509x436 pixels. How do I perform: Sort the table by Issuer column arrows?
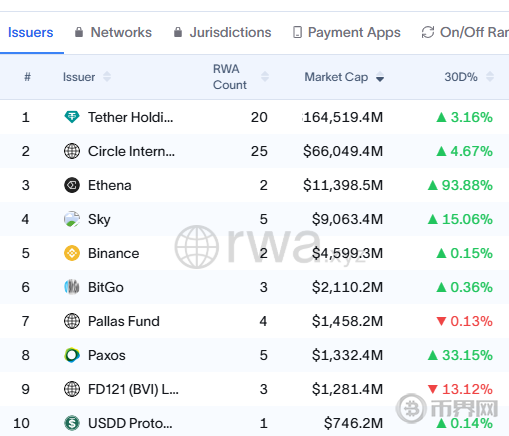point(107,77)
